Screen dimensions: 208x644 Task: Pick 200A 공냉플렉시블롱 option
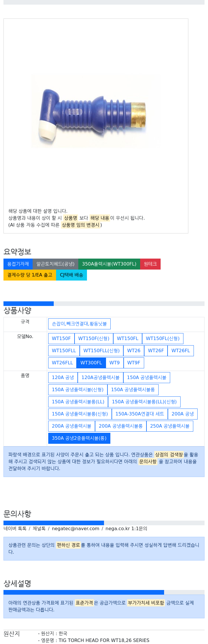(x=121, y=426)
